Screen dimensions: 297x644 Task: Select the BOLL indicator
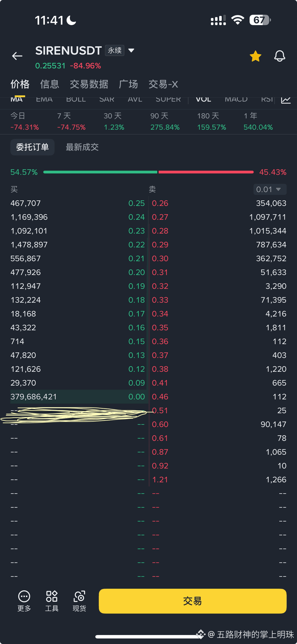[x=76, y=99]
